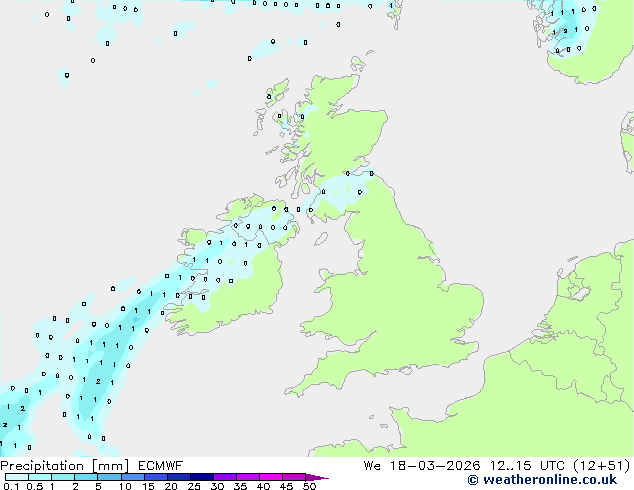Click the 25 to 30 mm legend swatch
This screenshot has width=634, height=490.
pos(201,477)
